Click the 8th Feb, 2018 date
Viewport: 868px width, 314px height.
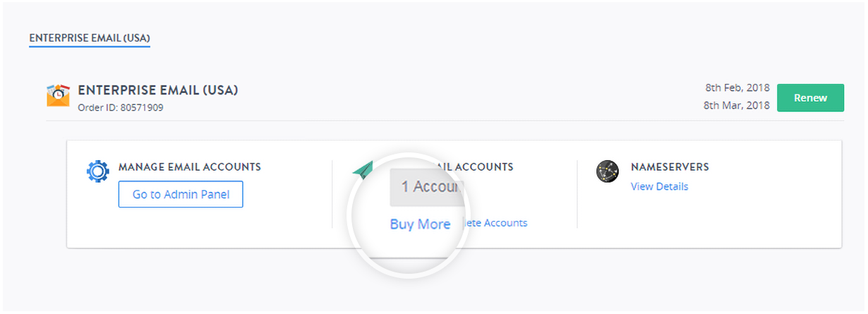coord(737,88)
